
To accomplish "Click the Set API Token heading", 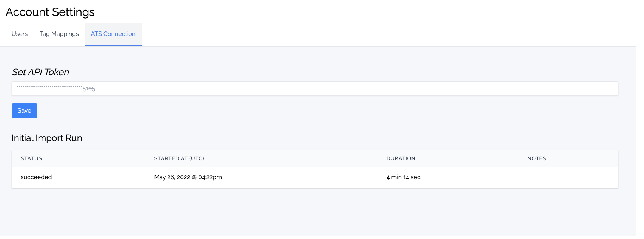I will 40,72.
